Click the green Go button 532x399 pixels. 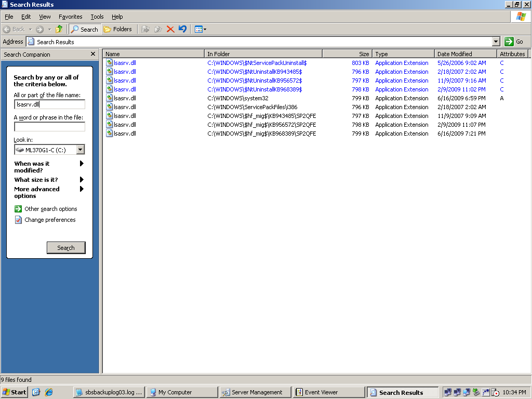[x=514, y=42]
